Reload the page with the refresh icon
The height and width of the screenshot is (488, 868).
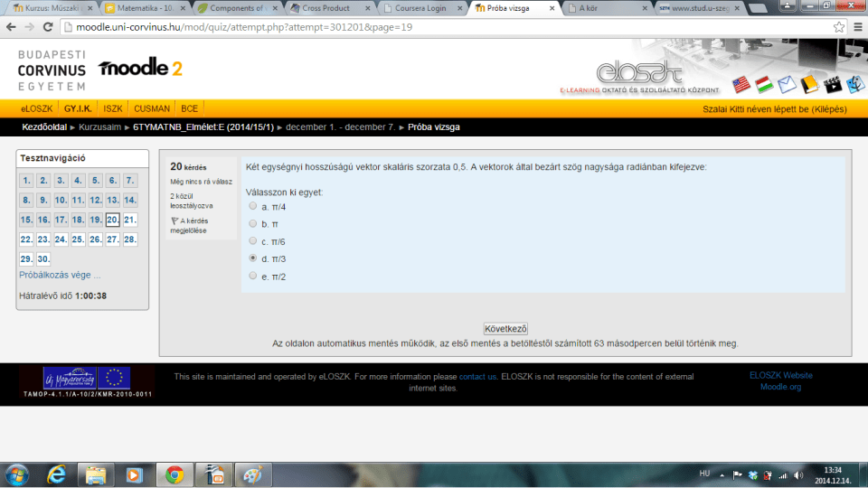click(45, 27)
